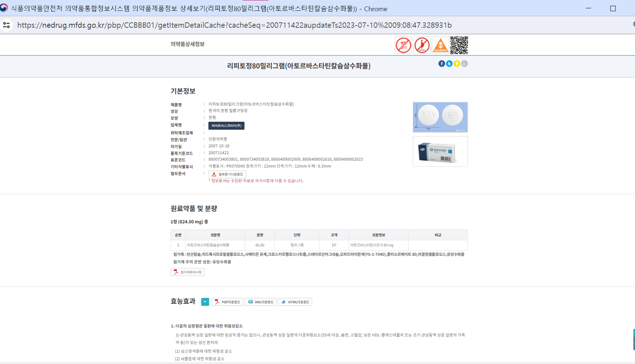This screenshot has width=635, height=364.
Task: Download 효능효과 as PDF
Action: pyautogui.click(x=227, y=302)
